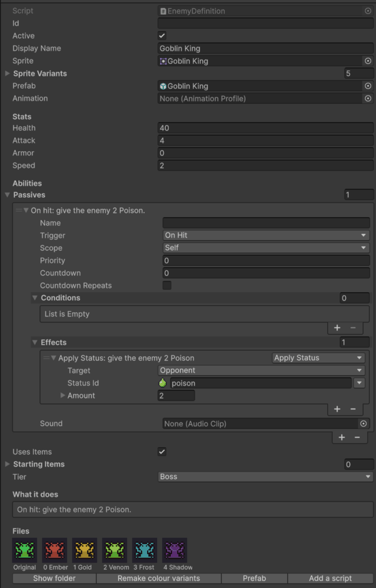Image resolution: width=376 pixels, height=588 pixels.
Task: Open the Apply Status effect type dropdown
Action: [318, 358]
